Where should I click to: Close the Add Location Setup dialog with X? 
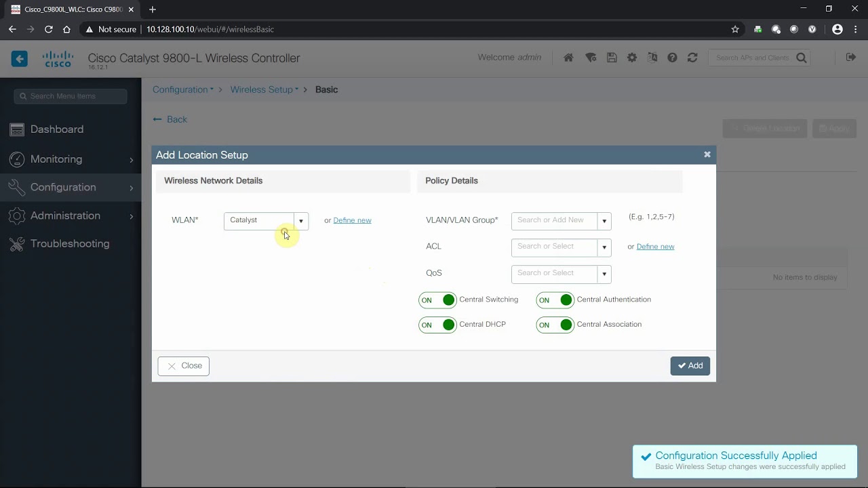click(x=707, y=155)
